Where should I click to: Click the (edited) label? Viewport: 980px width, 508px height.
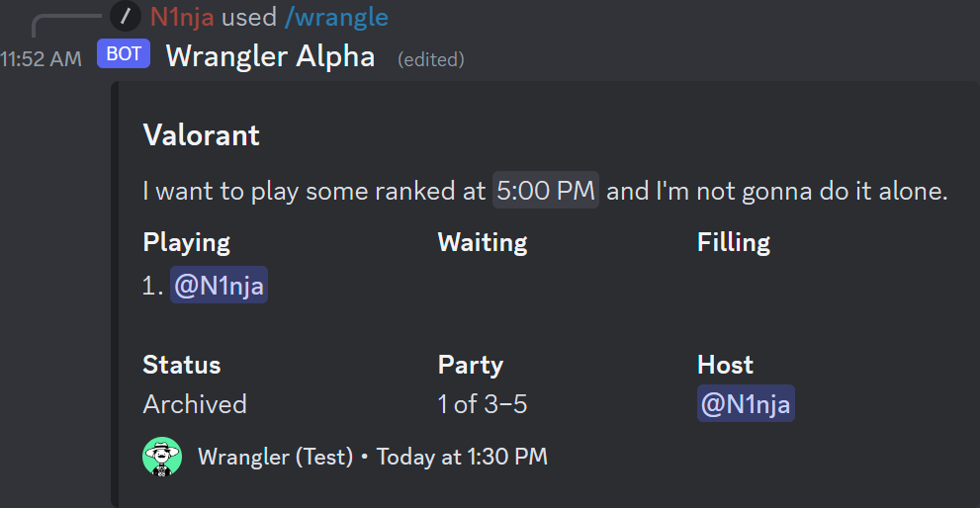coord(430,59)
